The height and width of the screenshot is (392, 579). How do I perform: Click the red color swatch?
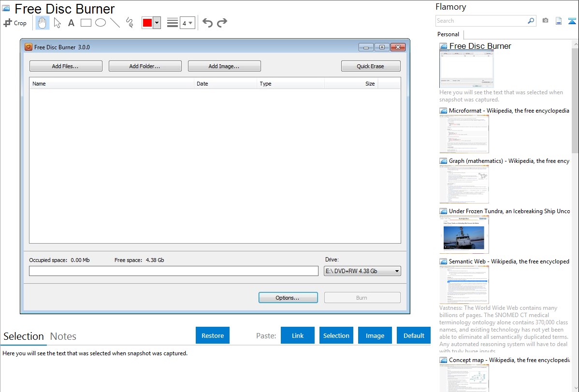[x=147, y=23]
